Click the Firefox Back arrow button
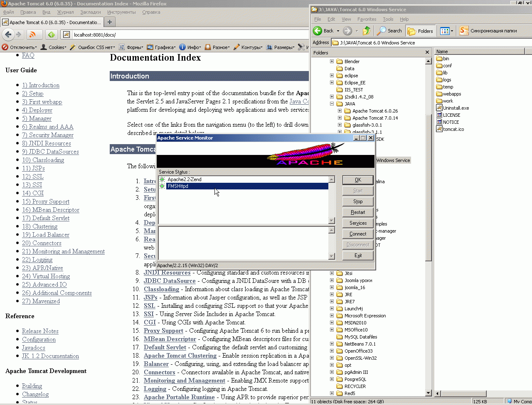The image size is (532, 405). (8, 34)
